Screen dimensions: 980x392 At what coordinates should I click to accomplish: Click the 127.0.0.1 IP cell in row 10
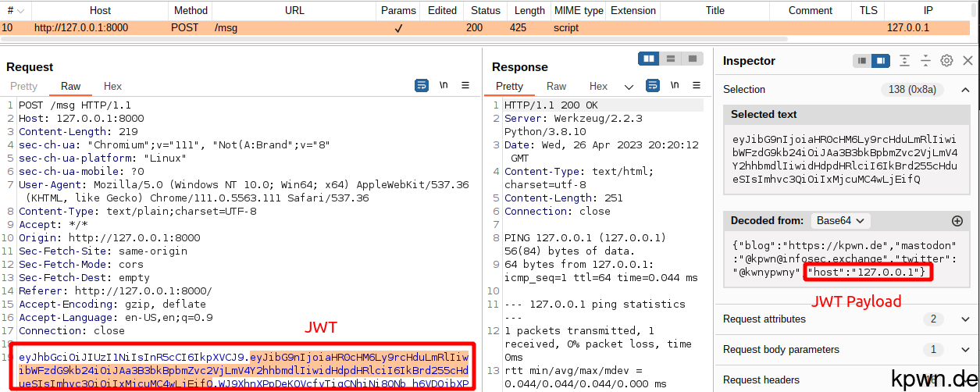pyautogui.click(x=907, y=27)
